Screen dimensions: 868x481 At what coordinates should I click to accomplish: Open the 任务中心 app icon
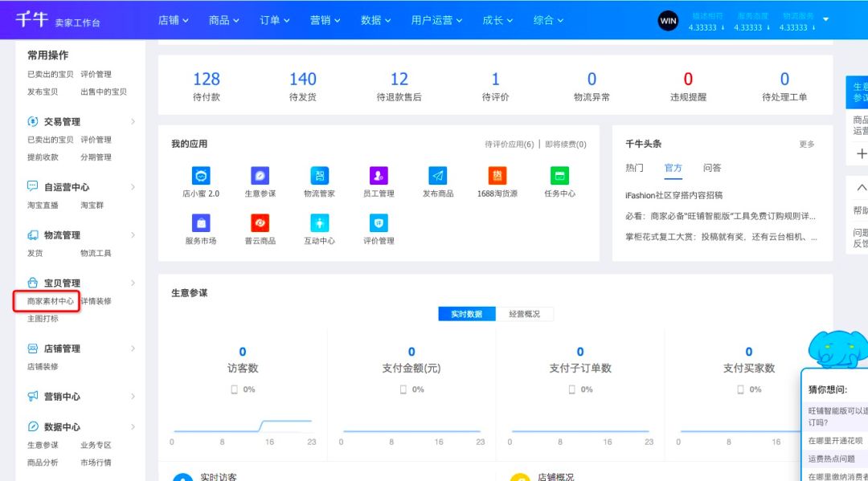click(x=559, y=176)
